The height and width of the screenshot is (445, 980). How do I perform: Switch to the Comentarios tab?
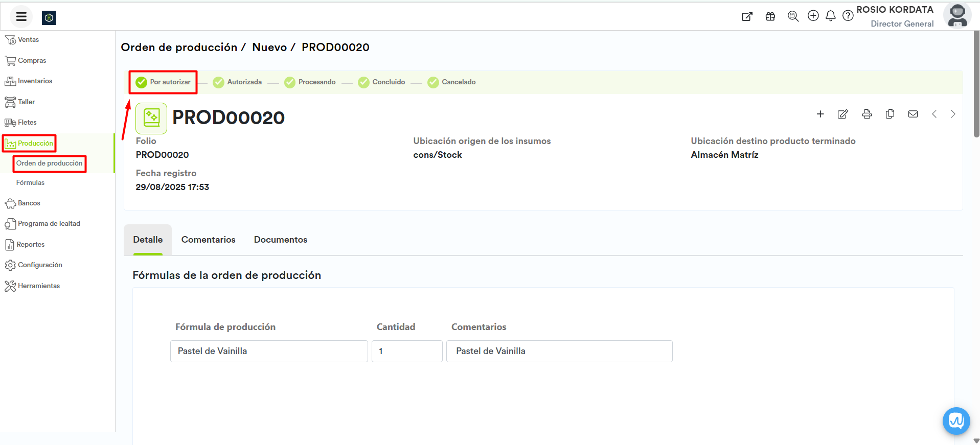click(208, 240)
